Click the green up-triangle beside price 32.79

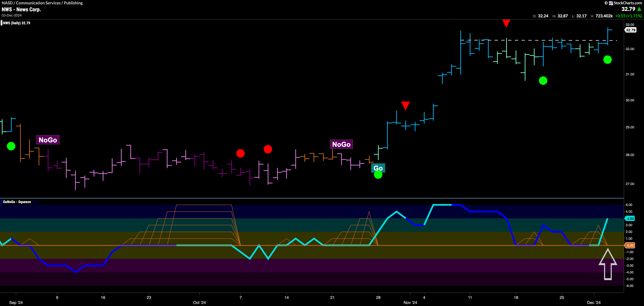(x=639, y=9)
